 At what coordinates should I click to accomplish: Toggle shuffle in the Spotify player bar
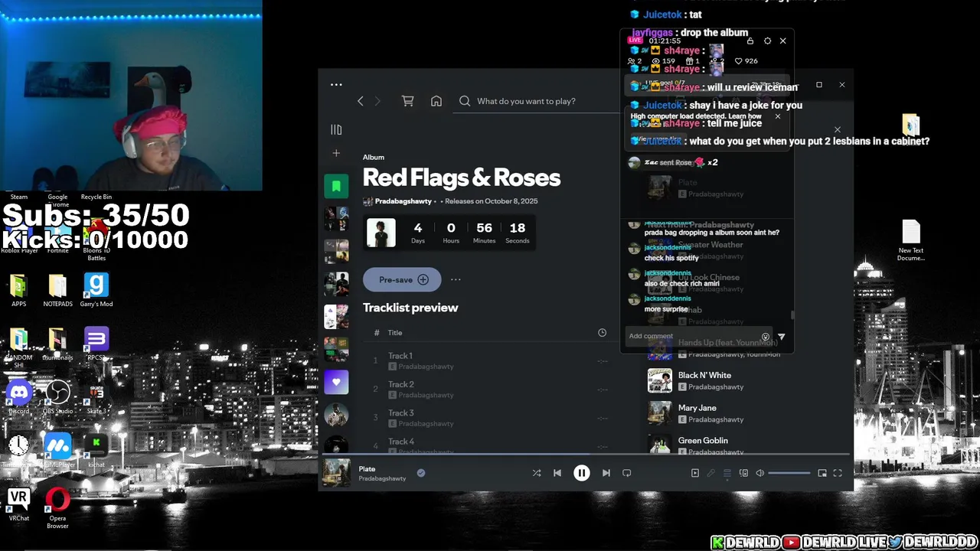coord(537,473)
